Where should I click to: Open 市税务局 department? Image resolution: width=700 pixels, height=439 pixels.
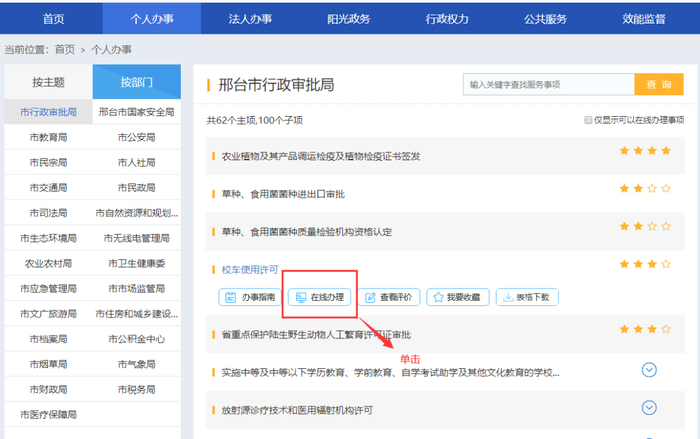click(x=137, y=389)
